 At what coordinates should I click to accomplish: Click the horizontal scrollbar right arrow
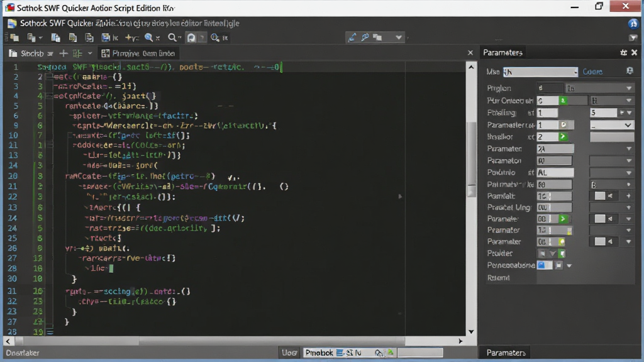[460, 341]
